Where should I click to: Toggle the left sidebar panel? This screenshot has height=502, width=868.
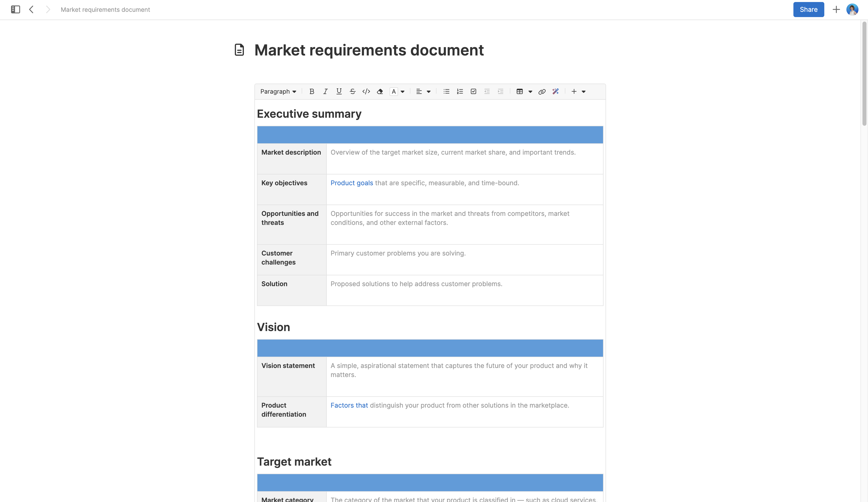(x=16, y=10)
